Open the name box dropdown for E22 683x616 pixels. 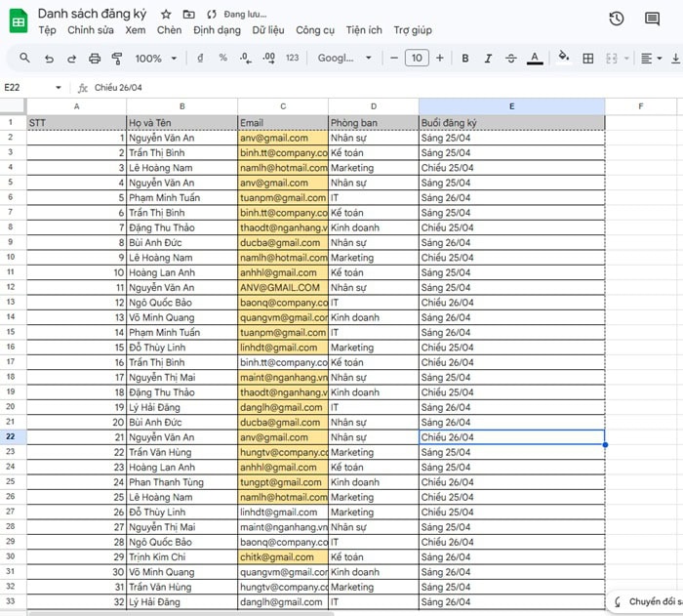tap(58, 88)
